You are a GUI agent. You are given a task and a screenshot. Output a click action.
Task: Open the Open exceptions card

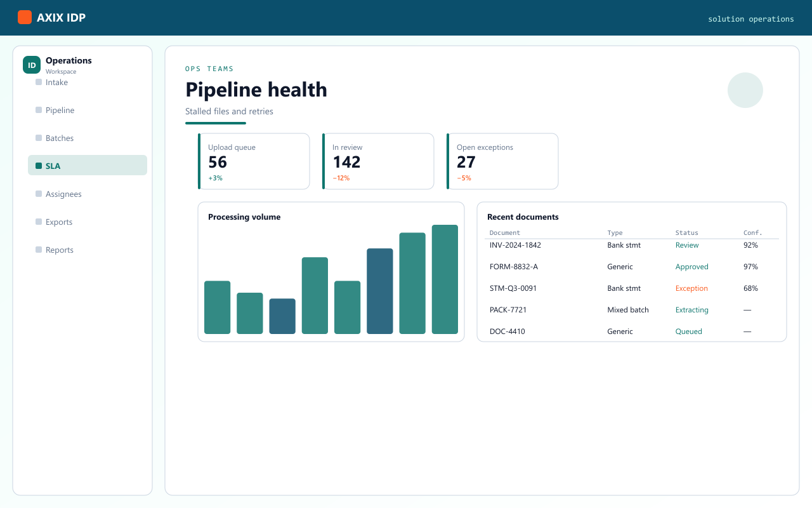[502, 161]
